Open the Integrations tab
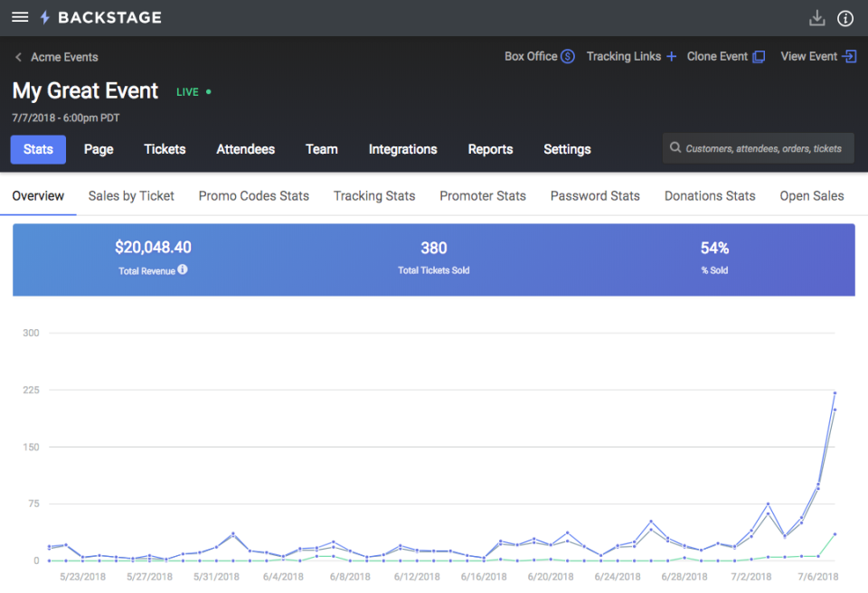 (x=402, y=149)
